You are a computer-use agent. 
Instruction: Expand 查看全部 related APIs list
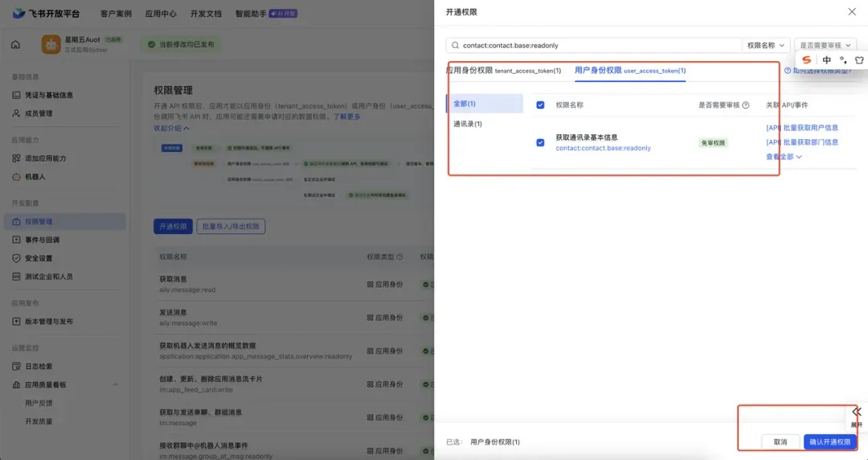pos(784,157)
